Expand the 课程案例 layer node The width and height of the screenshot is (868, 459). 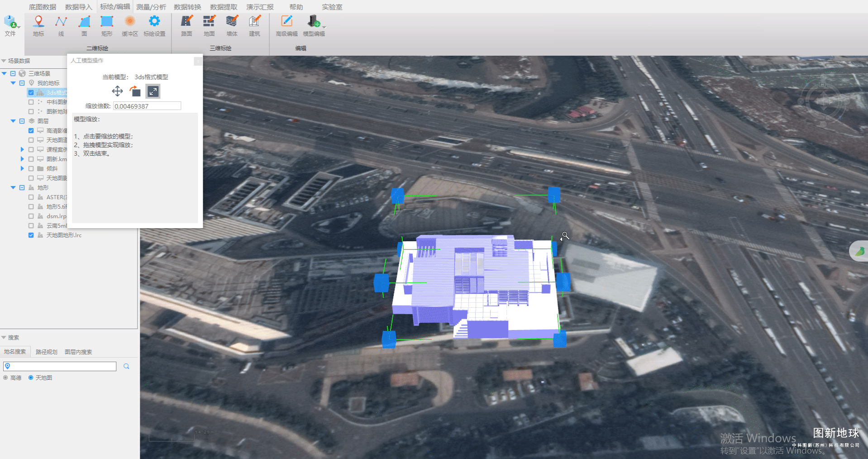click(22, 149)
